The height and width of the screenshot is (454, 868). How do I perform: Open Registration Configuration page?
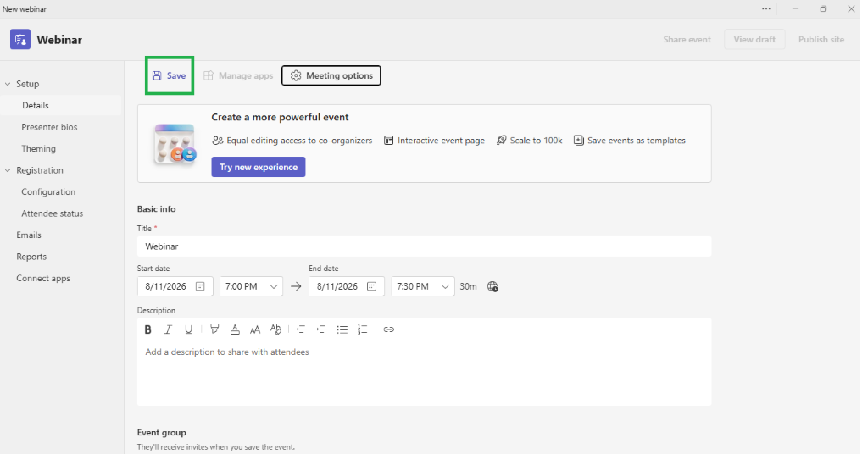coord(48,192)
